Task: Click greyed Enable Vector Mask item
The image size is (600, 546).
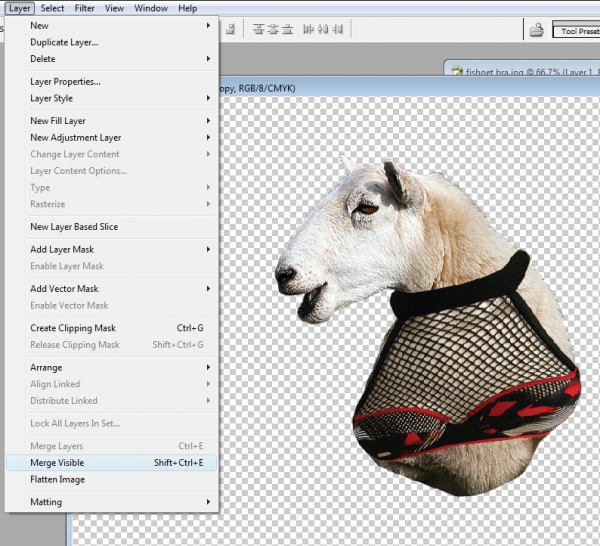Action: [x=112, y=305]
